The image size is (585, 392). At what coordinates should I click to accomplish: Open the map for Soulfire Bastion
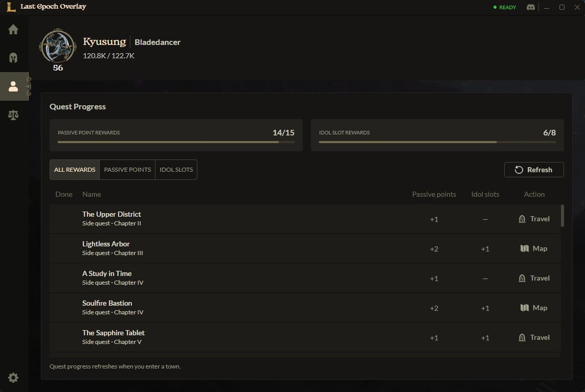[534, 308]
